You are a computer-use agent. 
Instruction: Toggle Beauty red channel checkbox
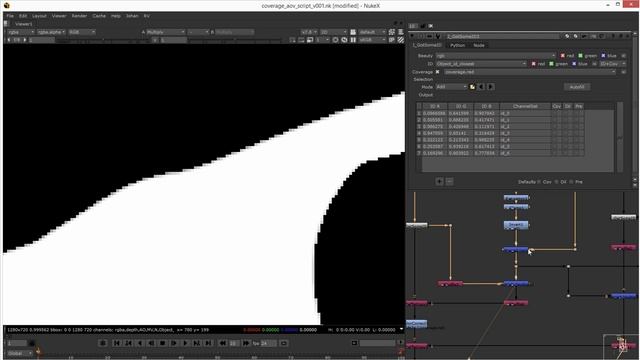[562, 56]
